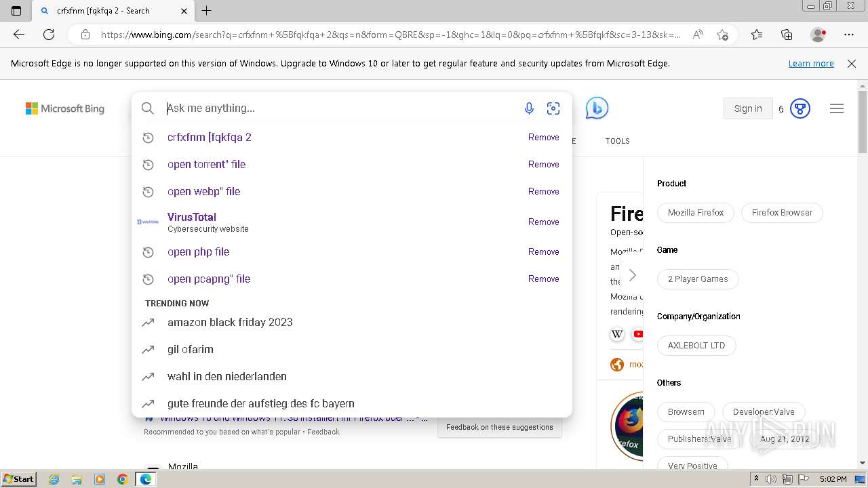Screen dimensions: 868x488
Task: Select the Mozilla Firefox product chip
Action: (x=696, y=213)
